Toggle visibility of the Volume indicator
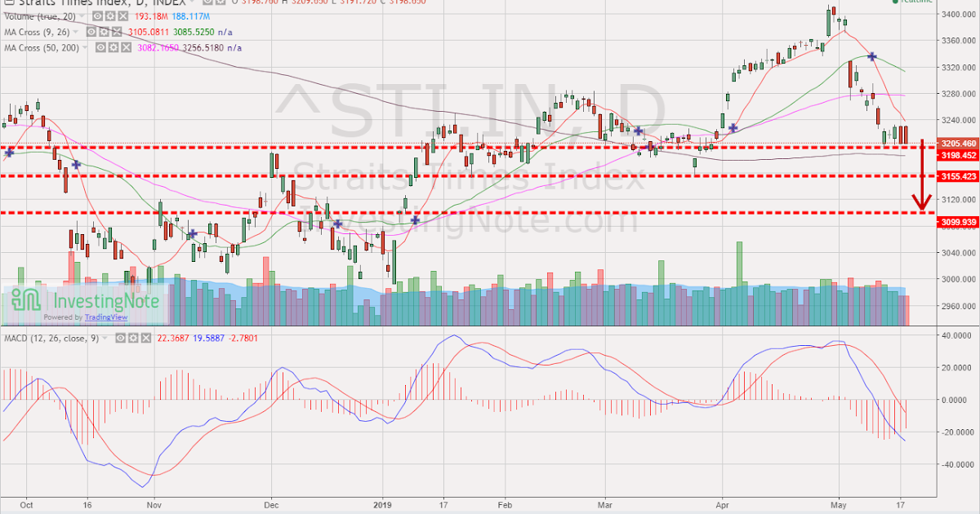 tap(96, 16)
